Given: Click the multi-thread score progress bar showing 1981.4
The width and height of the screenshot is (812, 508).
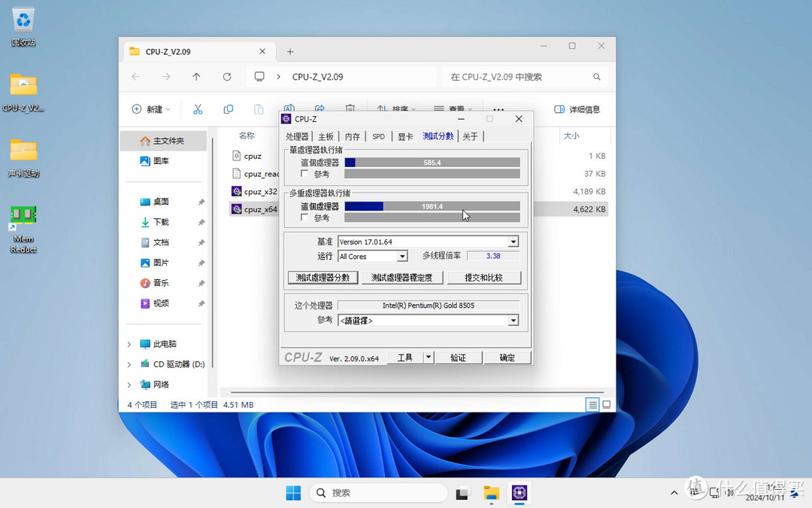Looking at the screenshot, I should tap(432, 206).
